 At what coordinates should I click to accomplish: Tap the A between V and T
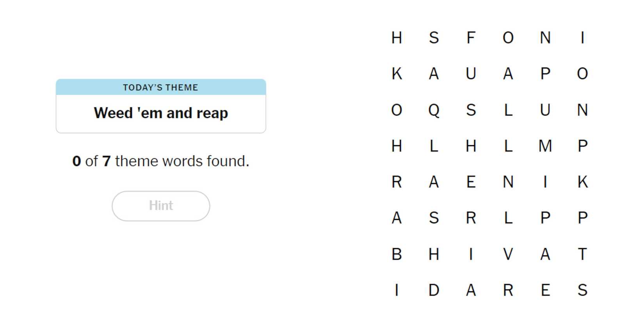[x=545, y=254]
